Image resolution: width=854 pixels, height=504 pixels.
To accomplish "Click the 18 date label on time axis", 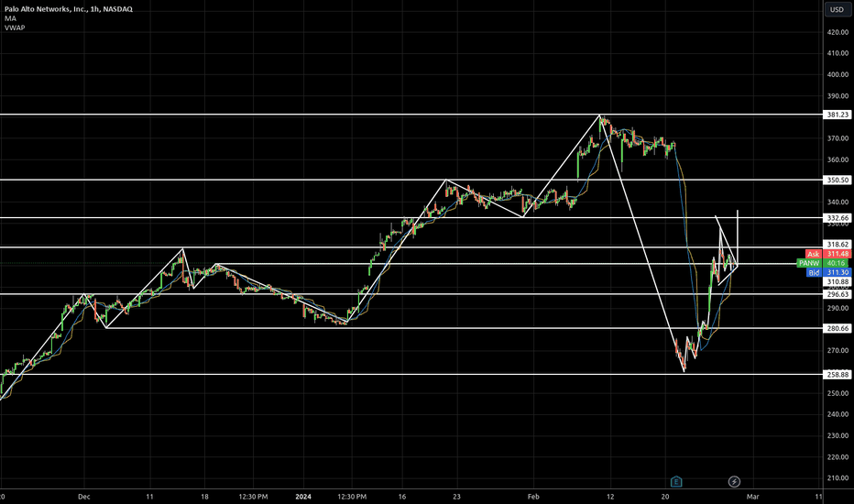I will pos(204,497).
